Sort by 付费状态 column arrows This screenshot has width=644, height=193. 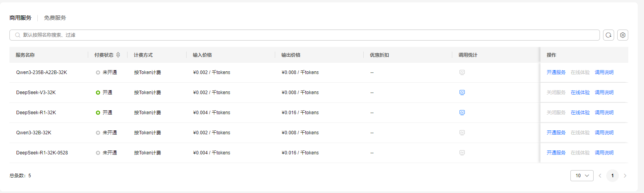coord(118,55)
